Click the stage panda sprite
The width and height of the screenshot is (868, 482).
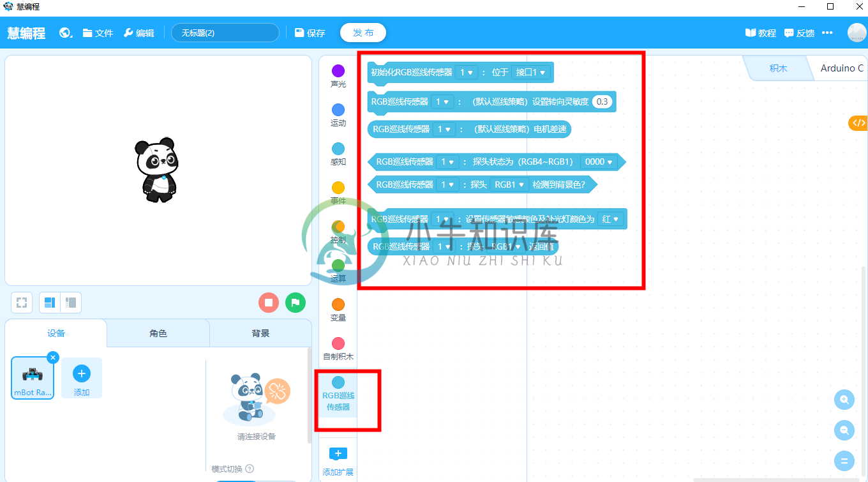pyautogui.click(x=156, y=169)
